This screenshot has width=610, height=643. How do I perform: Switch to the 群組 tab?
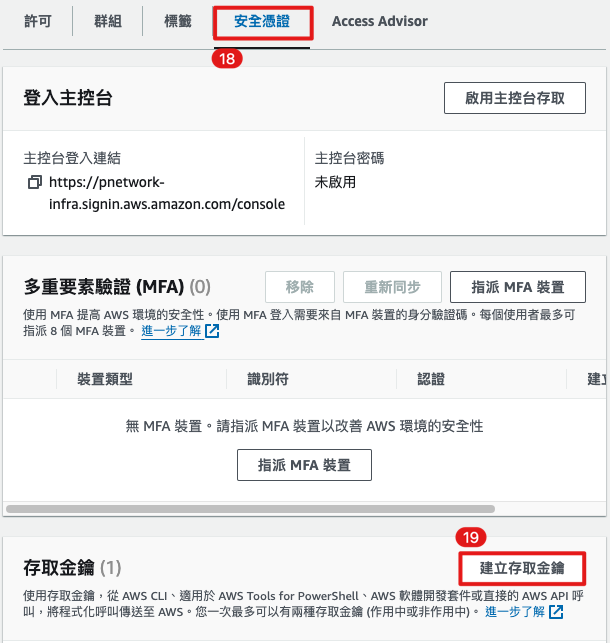(108, 21)
